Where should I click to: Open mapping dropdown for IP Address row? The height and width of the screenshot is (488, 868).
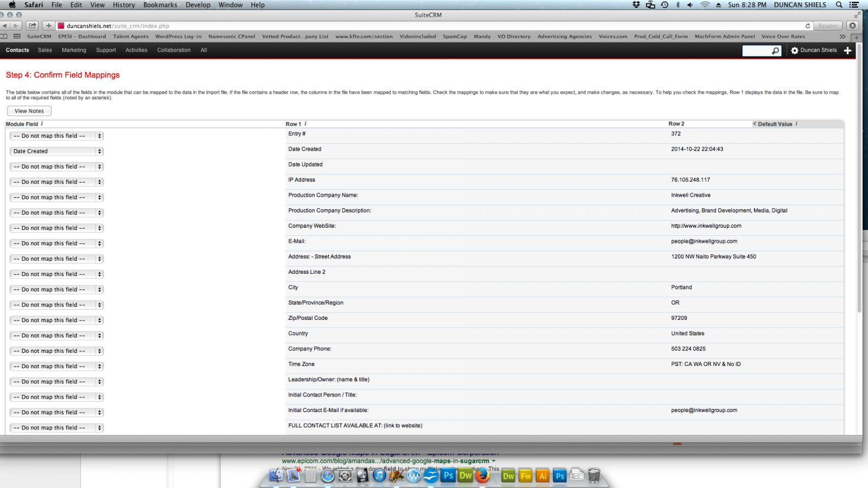(x=56, y=182)
